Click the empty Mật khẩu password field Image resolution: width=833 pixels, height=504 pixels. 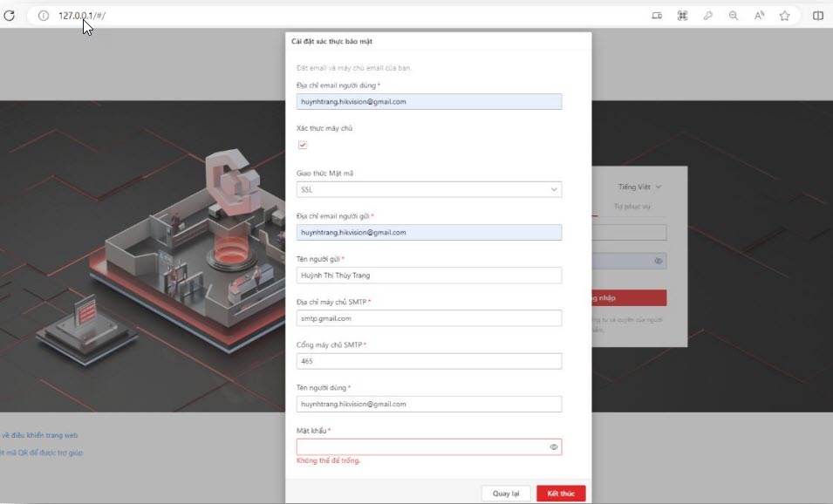[x=422, y=447]
